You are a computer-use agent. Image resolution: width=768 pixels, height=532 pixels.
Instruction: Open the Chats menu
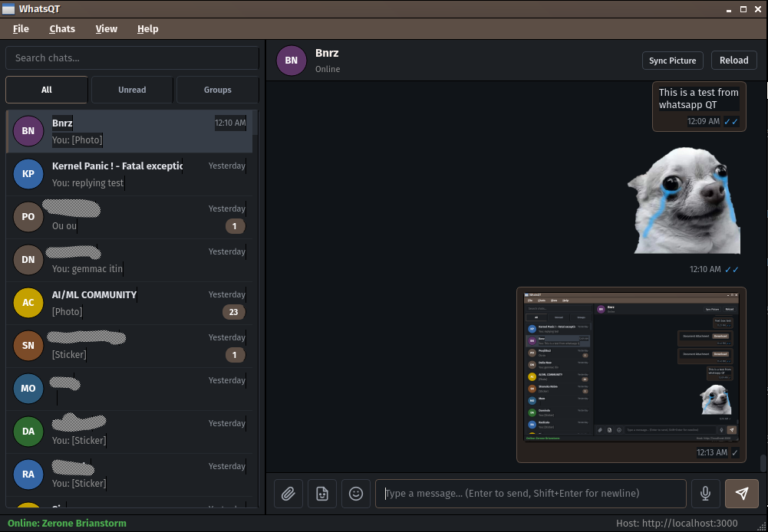[62, 29]
